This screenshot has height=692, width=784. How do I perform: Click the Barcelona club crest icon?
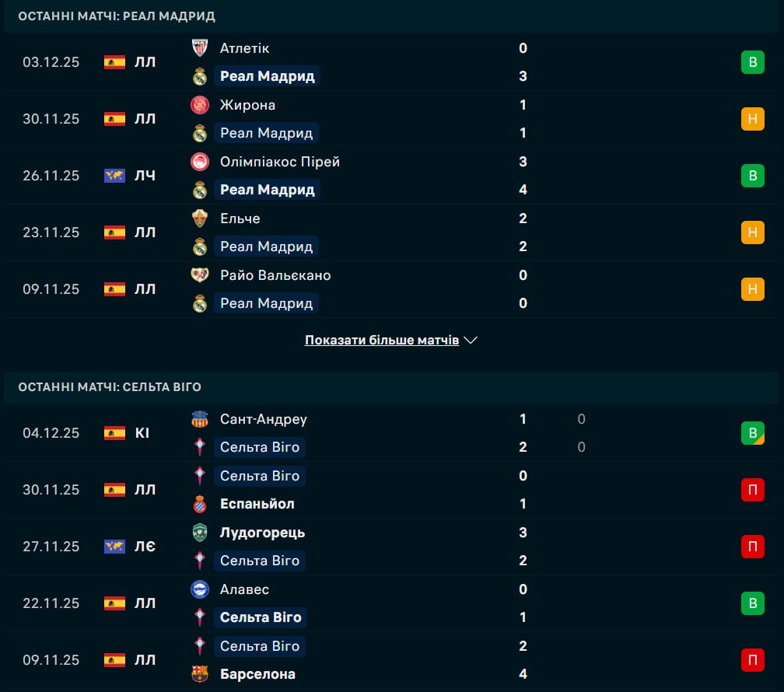[x=200, y=674]
